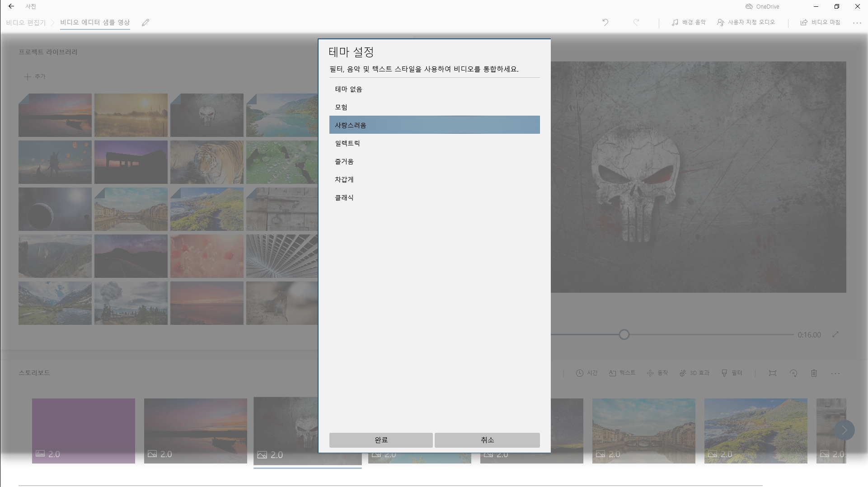Select the tiger thumbnail in the library
868x487 pixels.
click(x=207, y=162)
